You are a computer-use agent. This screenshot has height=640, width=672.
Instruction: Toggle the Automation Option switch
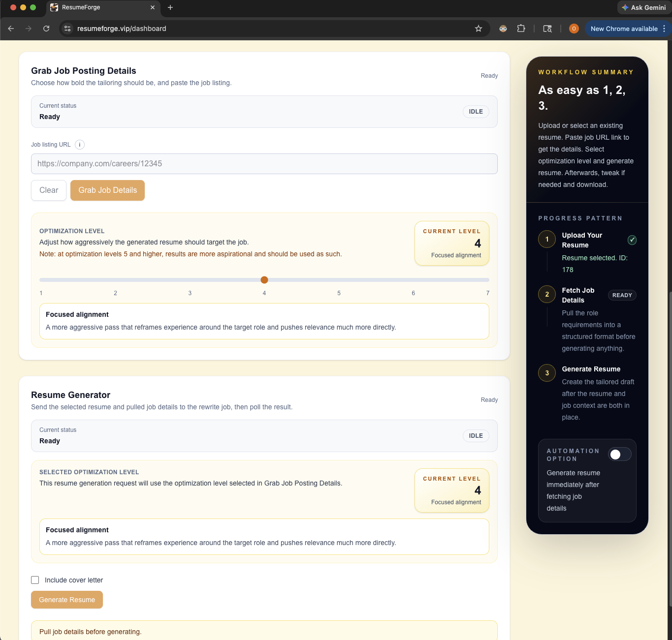point(620,455)
